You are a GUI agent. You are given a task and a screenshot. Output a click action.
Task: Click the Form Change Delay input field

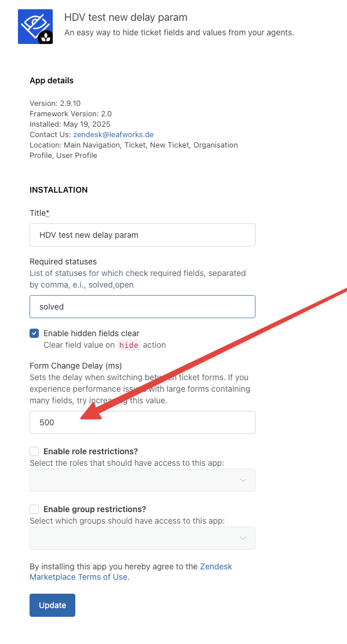143,422
